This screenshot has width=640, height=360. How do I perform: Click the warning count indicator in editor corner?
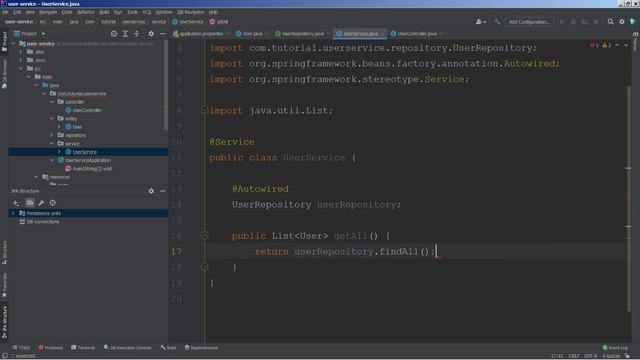[607, 45]
